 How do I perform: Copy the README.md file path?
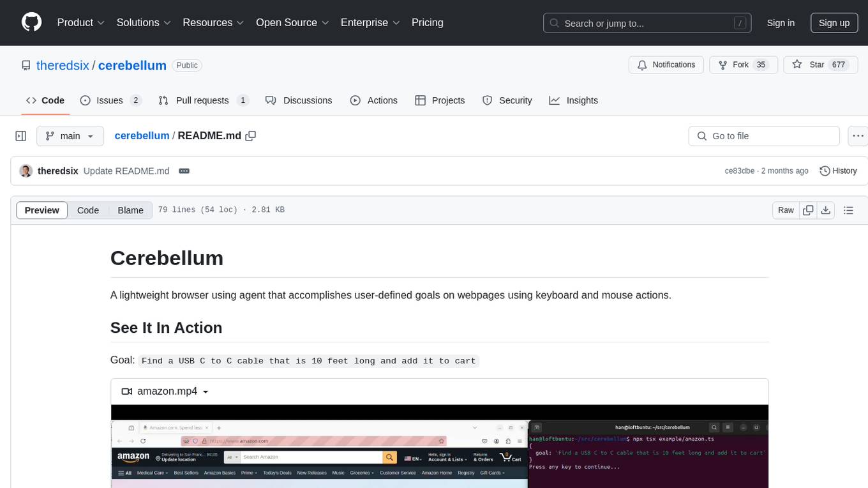click(251, 136)
